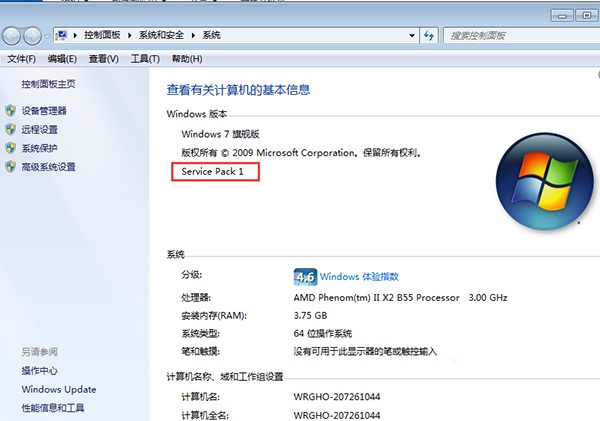Click the AMD Phenom(tm) II X2 B55 Processor text
This screenshot has height=421, width=600.
pos(377,298)
